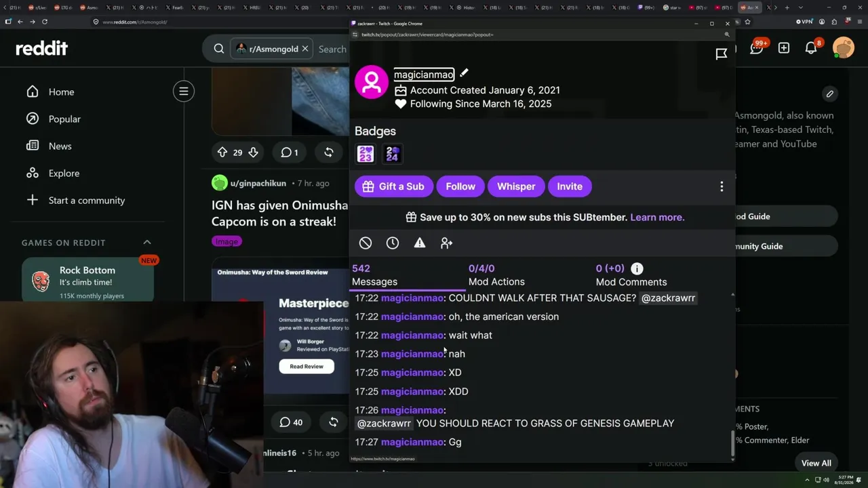868x488 pixels.
Task: Click the taskbar volume icon
Action: coord(827,480)
